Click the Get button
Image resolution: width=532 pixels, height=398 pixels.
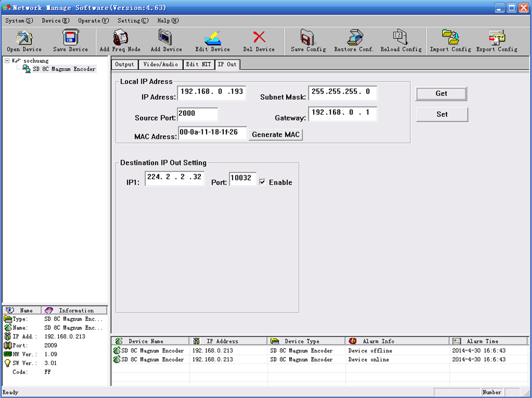(441, 94)
